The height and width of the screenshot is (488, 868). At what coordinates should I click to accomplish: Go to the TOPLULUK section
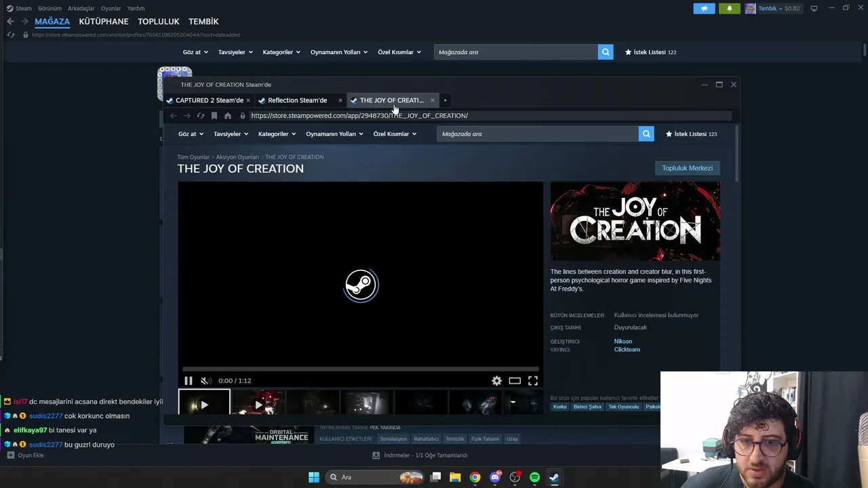click(159, 22)
